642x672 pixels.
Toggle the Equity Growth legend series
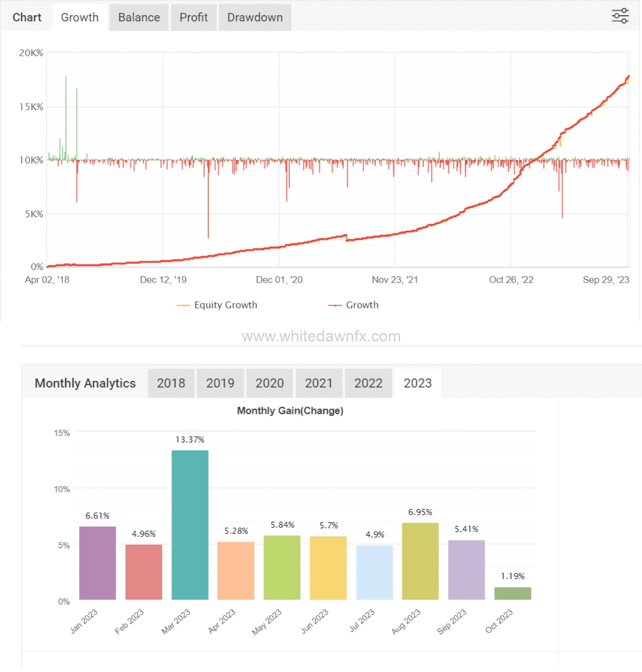(x=218, y=305)
